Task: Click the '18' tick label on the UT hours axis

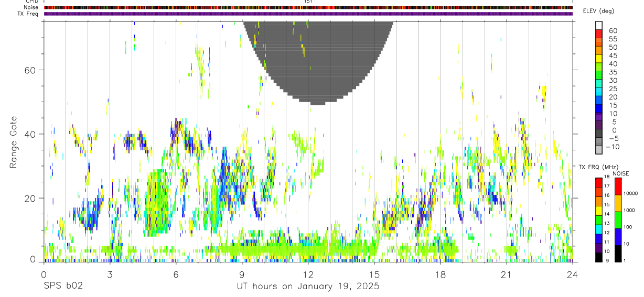Action: 441,274
